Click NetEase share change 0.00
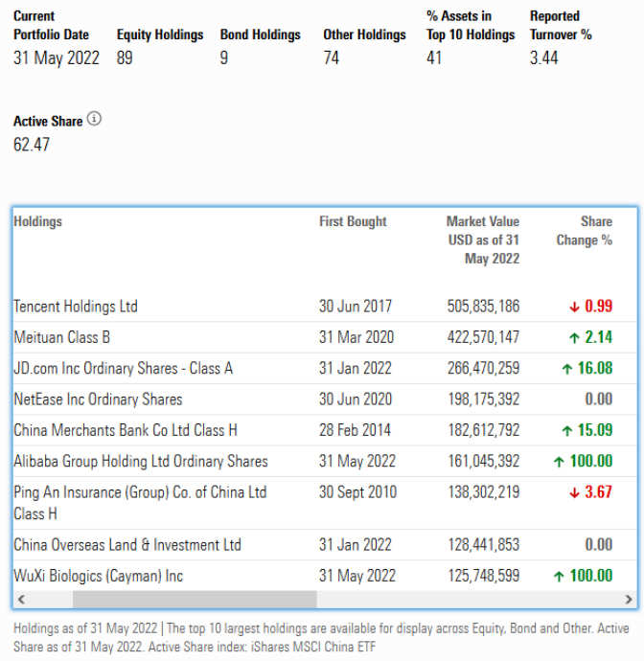 coord(598,399)
